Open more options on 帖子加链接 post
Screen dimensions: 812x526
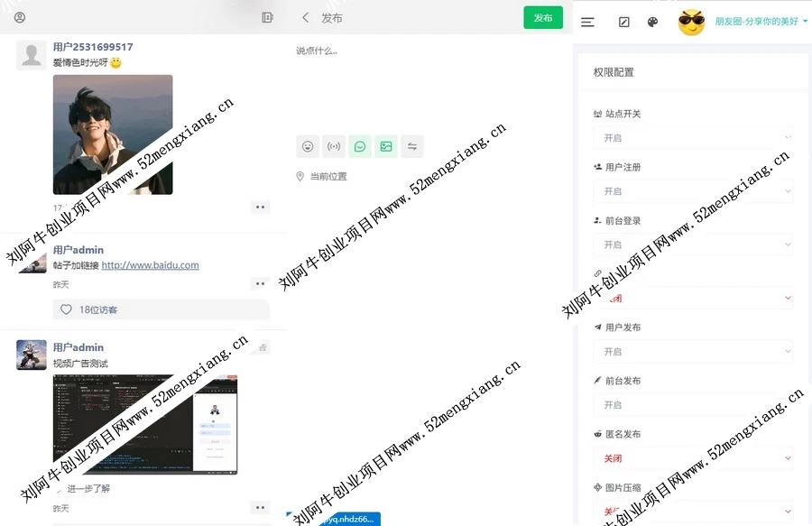pyautogui.click(x=260, y=283)
